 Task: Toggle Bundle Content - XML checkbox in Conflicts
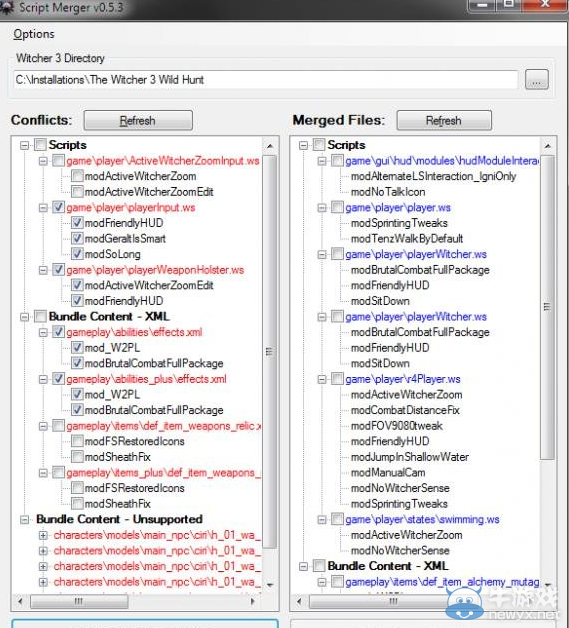pyautogui.click(x=40, y=316)
